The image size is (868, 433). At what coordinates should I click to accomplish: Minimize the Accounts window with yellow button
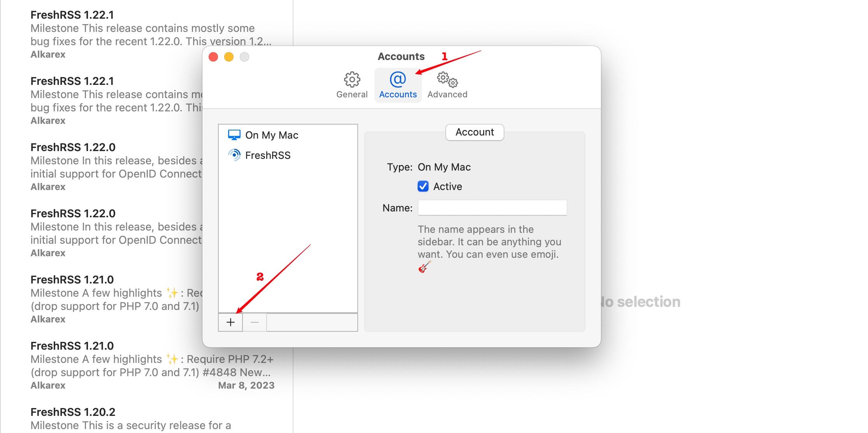click(229, 57)
